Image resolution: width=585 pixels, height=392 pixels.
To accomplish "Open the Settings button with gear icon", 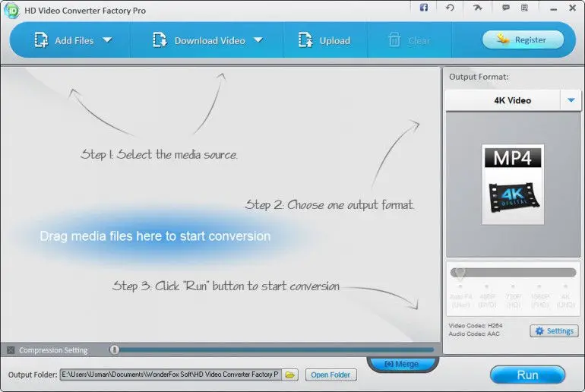I will tap(555, 330).
